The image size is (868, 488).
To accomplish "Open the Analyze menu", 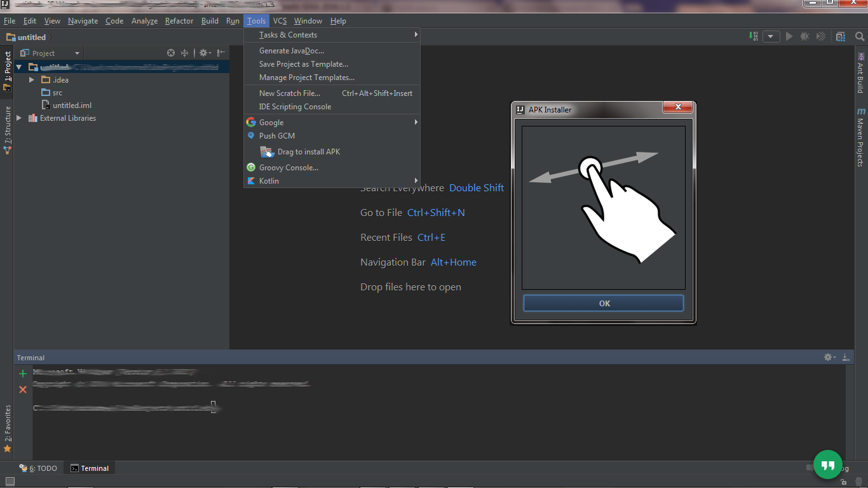I will (145, 21).
